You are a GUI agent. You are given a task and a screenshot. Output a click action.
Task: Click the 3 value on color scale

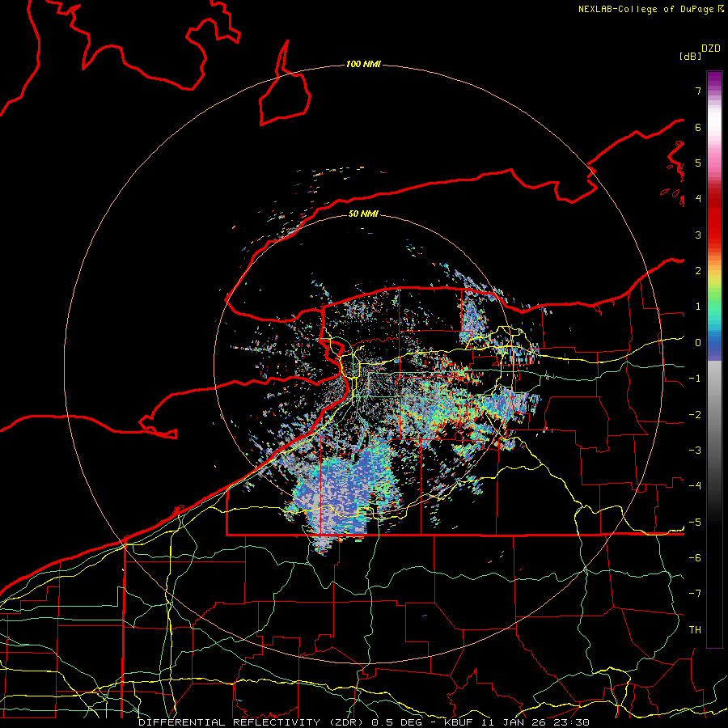pos(698,235)
